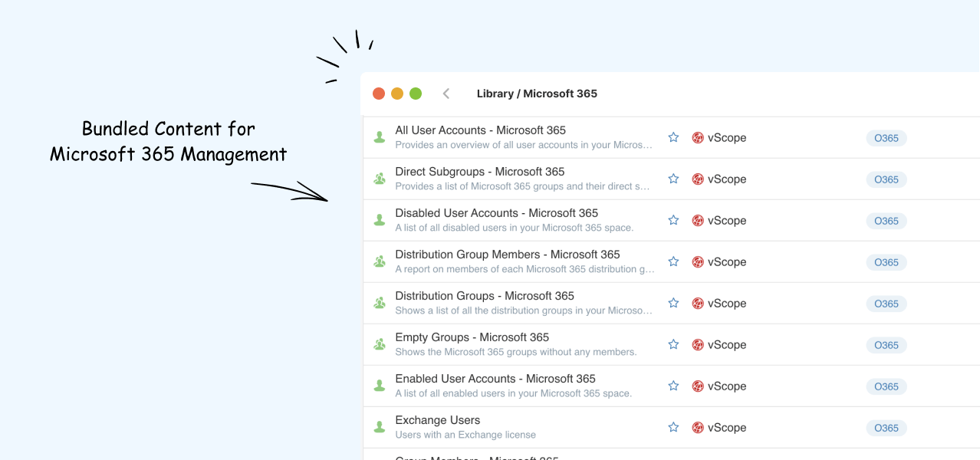
Task: Click 'Provides an overview of all user accounts' description
Action: pos(524,145)
